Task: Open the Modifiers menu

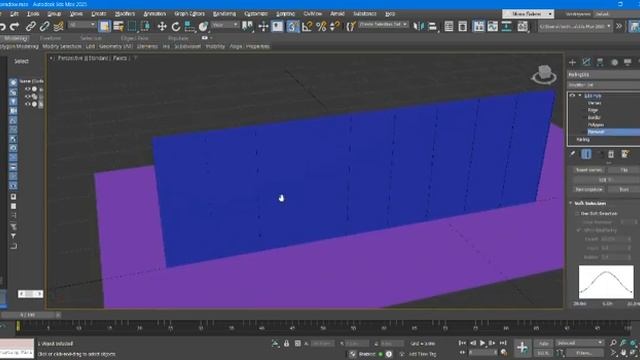Action: tap(124, 14)
